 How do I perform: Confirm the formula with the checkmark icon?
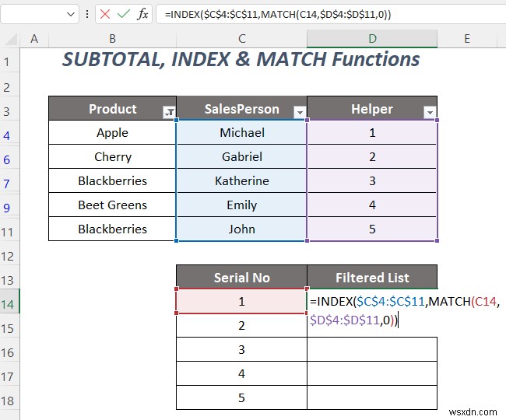[124, 14]
